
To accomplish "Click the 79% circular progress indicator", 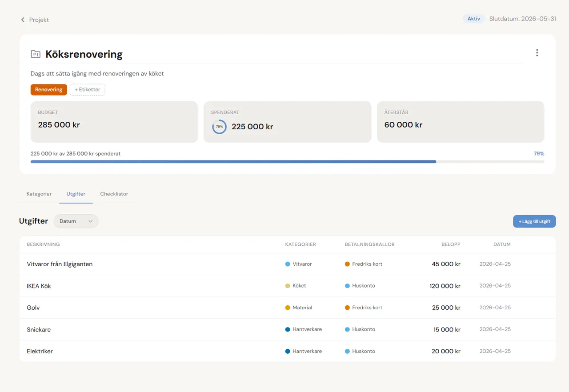I will coord(219,127).
